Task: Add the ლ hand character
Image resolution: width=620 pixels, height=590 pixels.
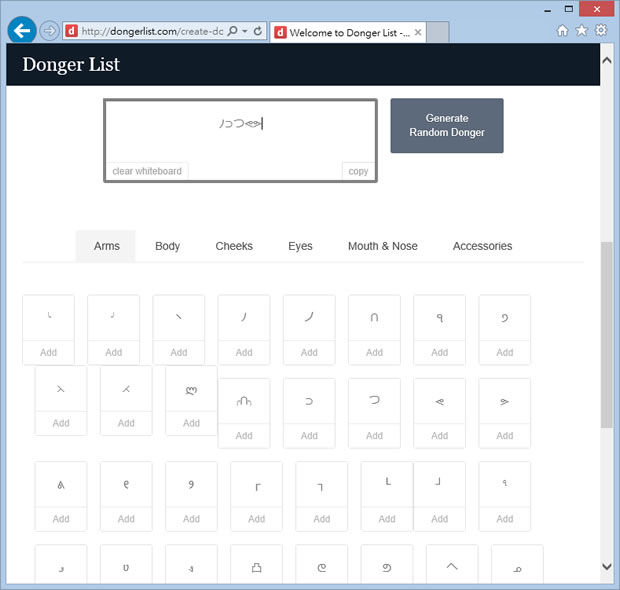Action: click(191, 423)
